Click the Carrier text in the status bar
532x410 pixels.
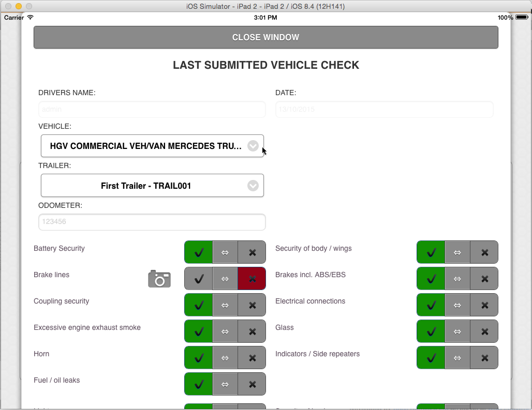(x=14, y=18)
